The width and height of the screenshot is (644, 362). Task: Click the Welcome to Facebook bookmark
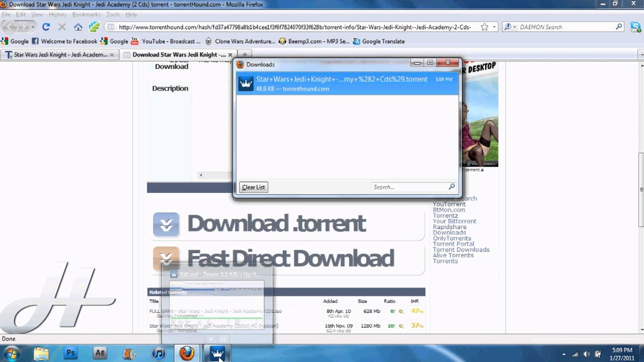pyautogui.click(x=64, y=41)
